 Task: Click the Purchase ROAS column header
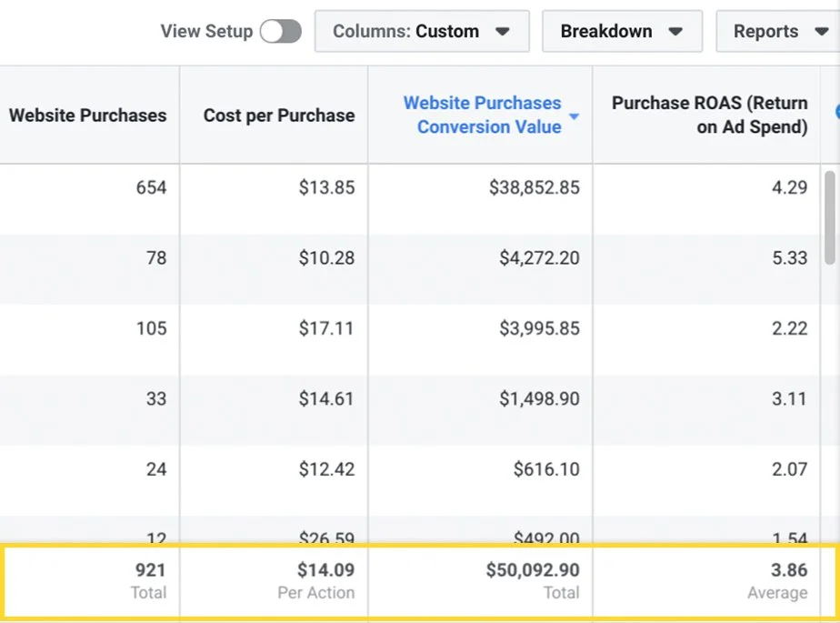pos(709,116)
